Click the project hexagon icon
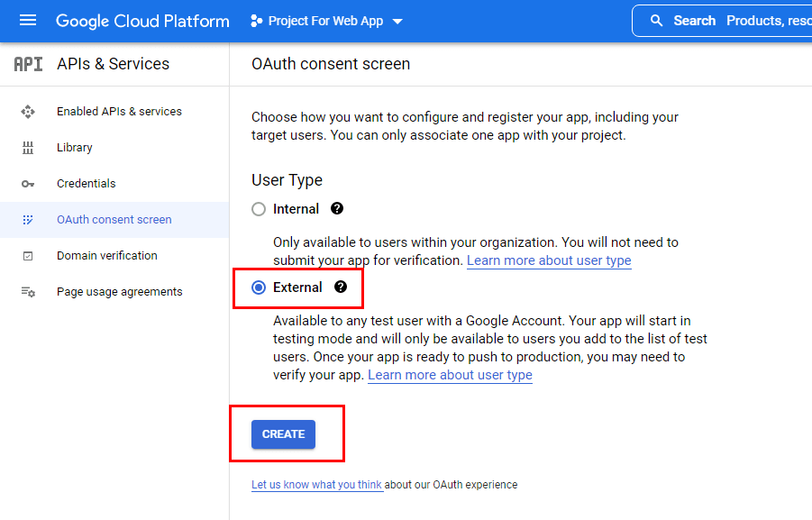This screenshot has width=812, height=520. tap(256, 22)
